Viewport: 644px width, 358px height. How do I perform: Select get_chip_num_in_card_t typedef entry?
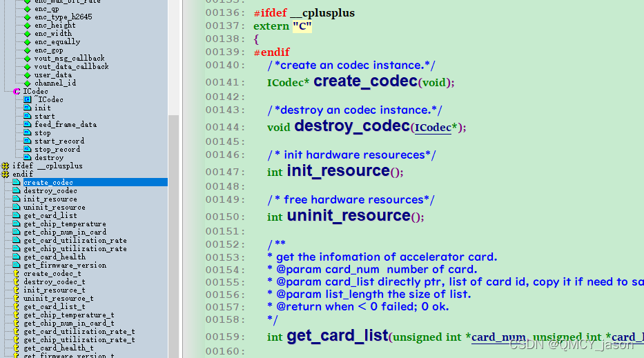(x=69, y=323)
